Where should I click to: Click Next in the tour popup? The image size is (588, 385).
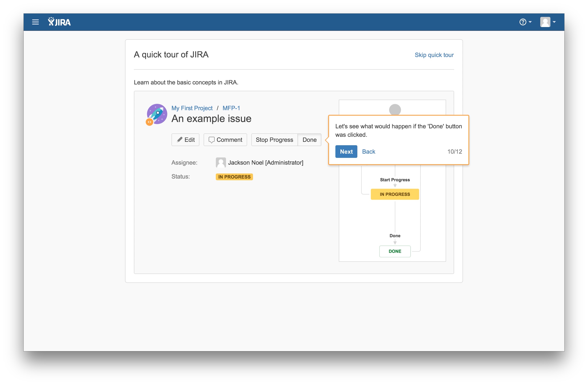click(x=346, y=152)
